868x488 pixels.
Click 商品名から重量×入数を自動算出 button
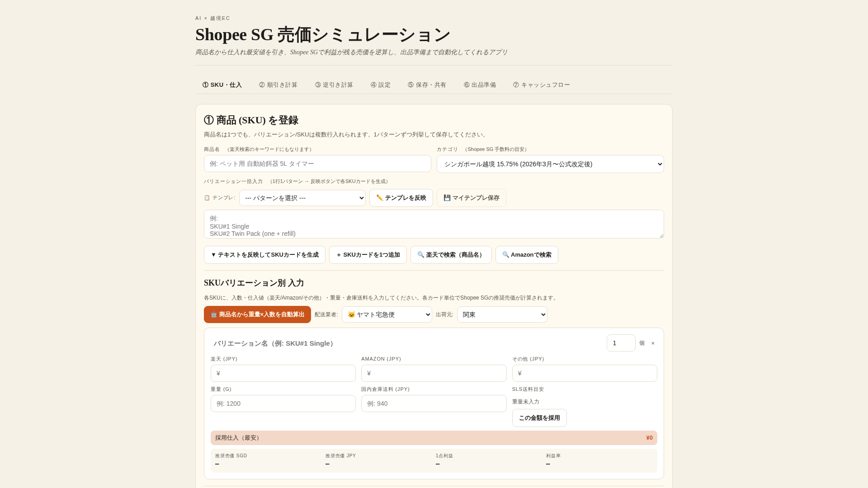(x=257, y=314)
